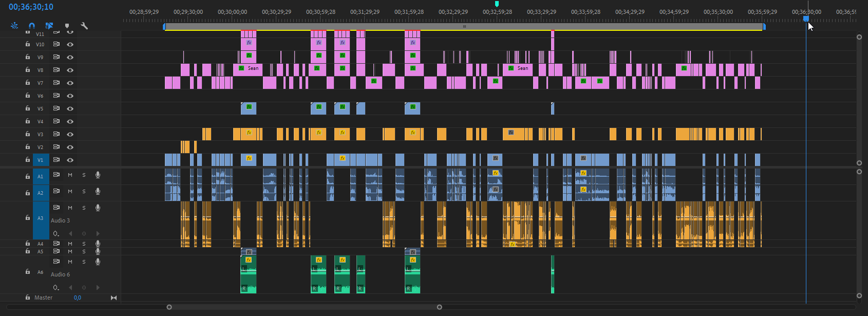The width and height of the screenshot is (868, 316).
Task: Mute audio track A2
Action: point(70,192)
